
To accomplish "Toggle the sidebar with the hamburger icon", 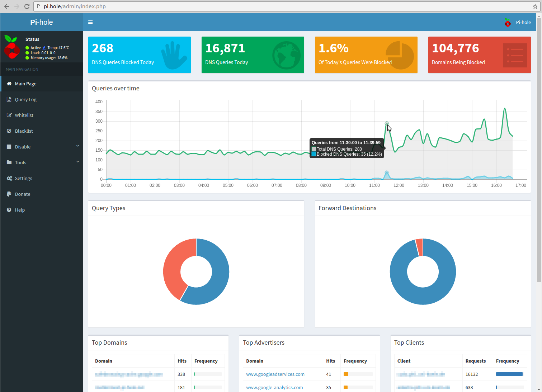I will [x=90, y=22].
